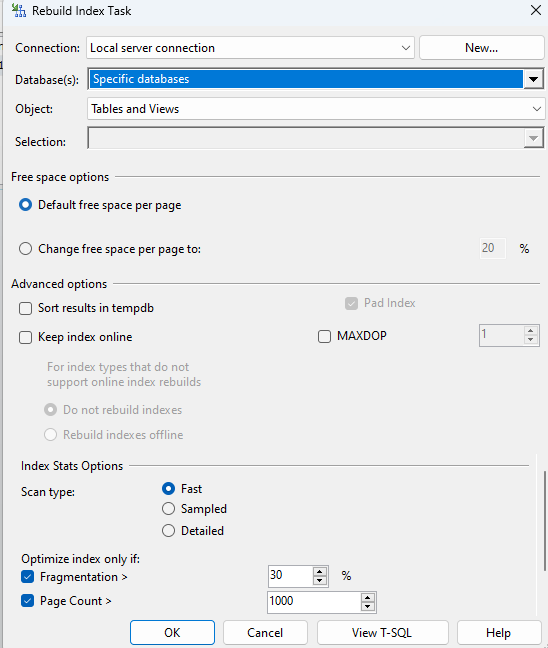Check the Keep index online option
This screenshot has height=648, width=548.
[26, 337]
